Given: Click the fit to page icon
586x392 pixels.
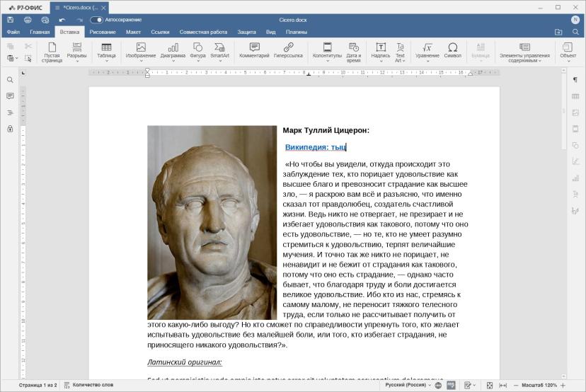Looking at the screenshot, I should [x=490, y=385].
